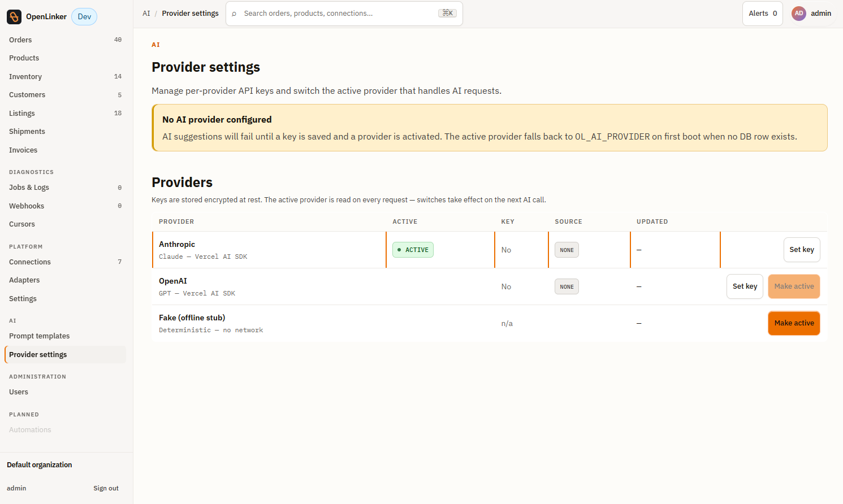Click the OpenLinker logo icon
Viewport: 843px width, 504px height.
14,17
